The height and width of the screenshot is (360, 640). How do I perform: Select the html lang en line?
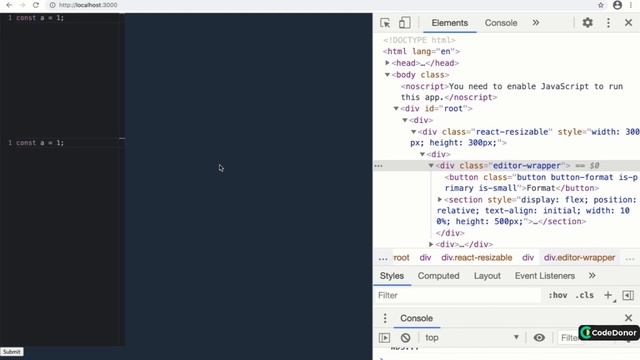point(421,51)
